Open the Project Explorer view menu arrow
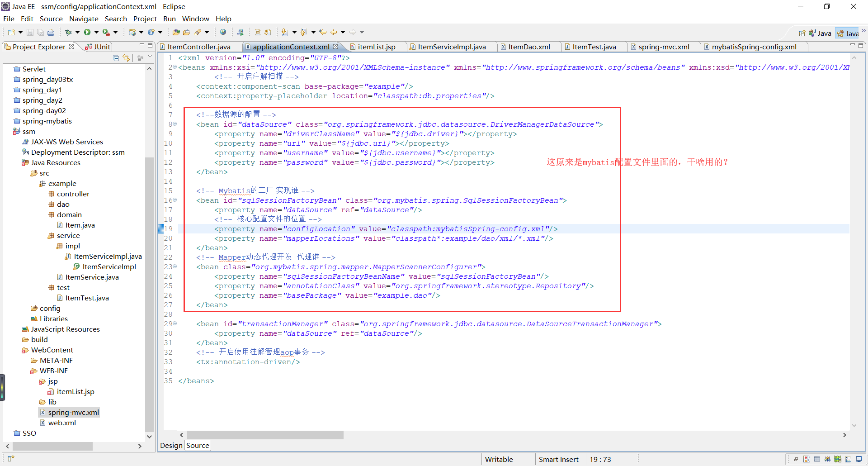Image resolution: width=868 pixels, height=466 pixels. [151, 57]
